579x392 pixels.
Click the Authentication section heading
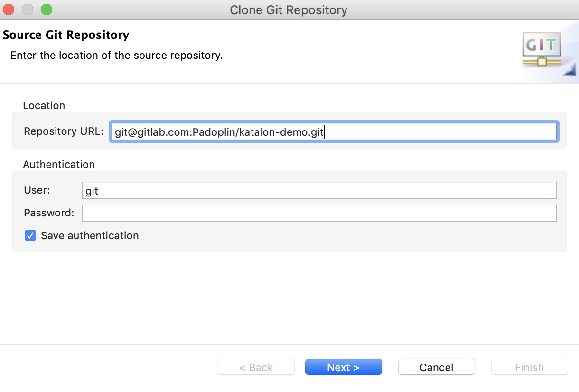(59, 164)
